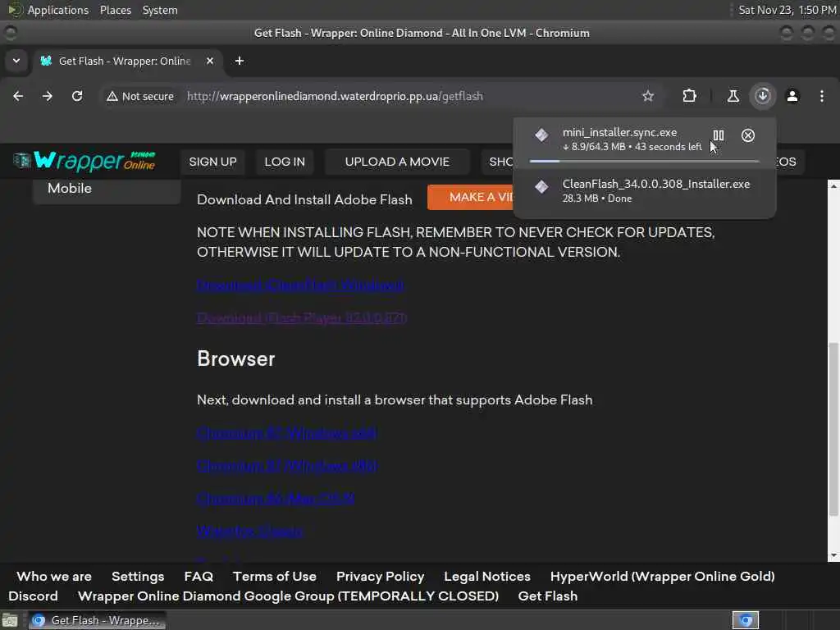Screen dimensions: 840x630
Task: Download CleanFlash Windows link
Action: (300, 285)
